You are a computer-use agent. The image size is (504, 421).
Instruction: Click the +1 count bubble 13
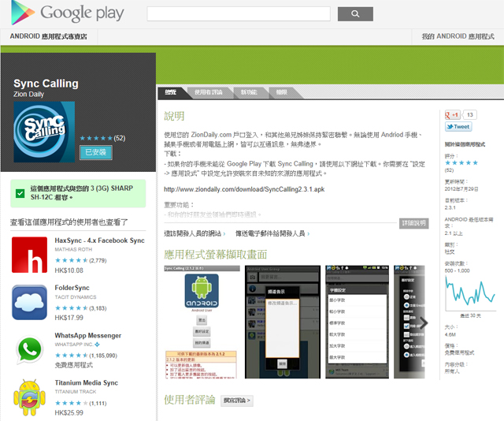coord(470,115)
